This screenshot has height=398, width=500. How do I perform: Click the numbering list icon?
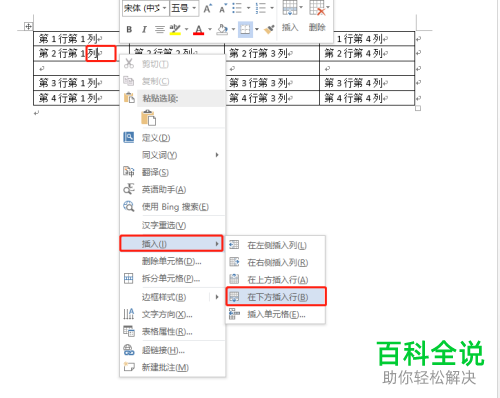[261, 8]
